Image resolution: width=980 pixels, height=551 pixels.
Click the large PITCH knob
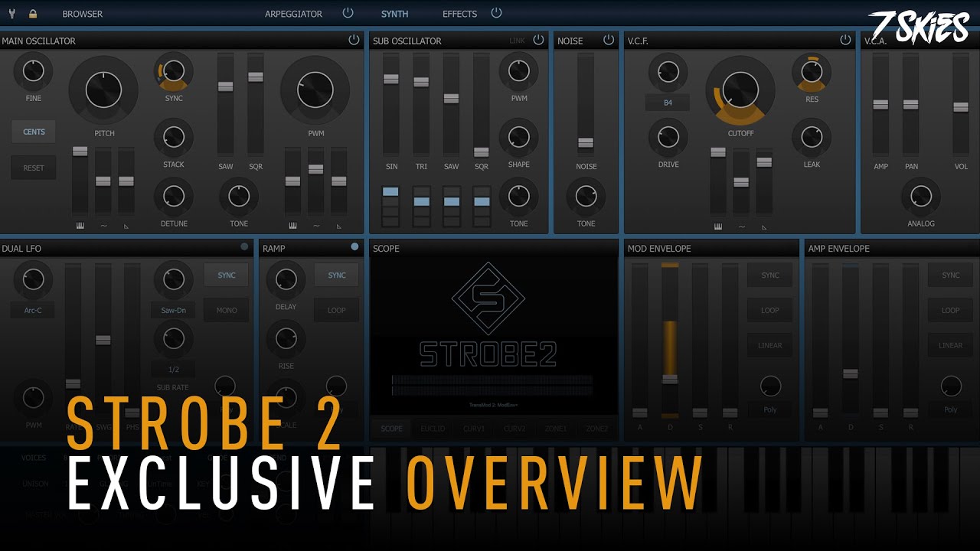click(103, 91)
